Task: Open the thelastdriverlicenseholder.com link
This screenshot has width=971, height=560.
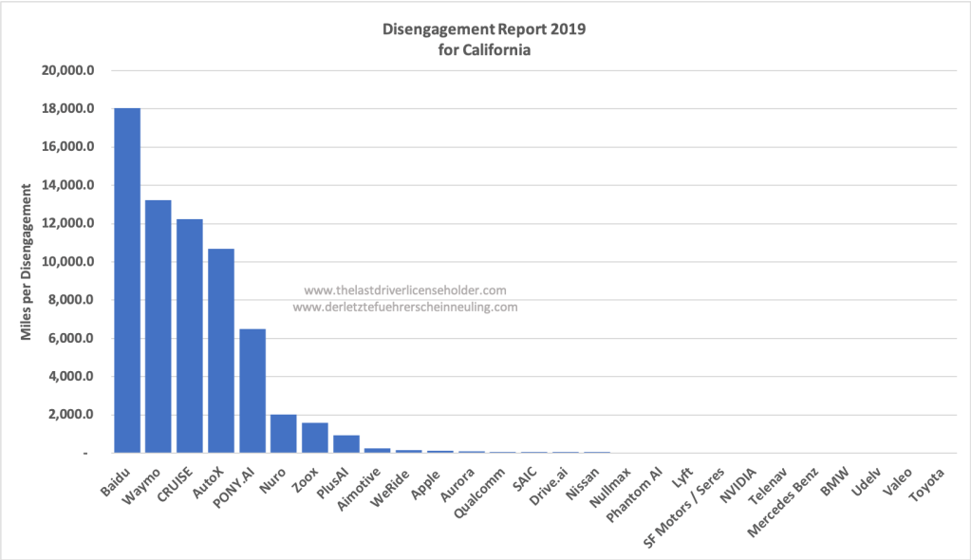Action: coord(405,290)
